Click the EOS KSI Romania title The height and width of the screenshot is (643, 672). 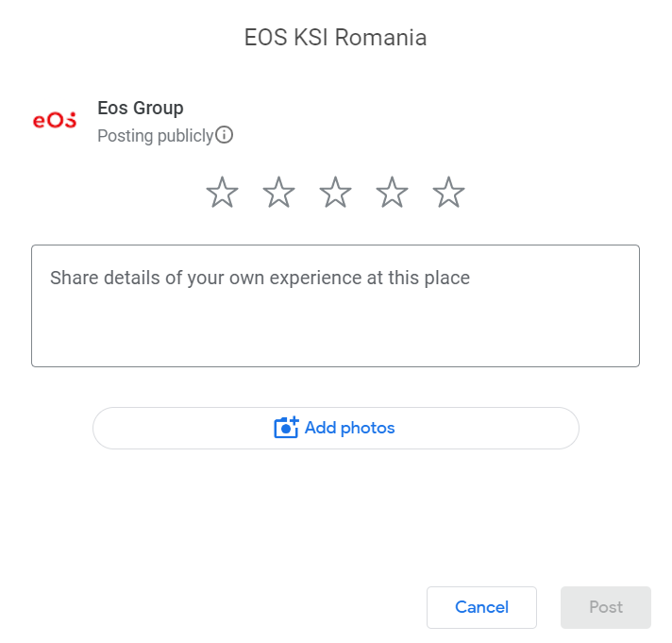coord(335,38)
